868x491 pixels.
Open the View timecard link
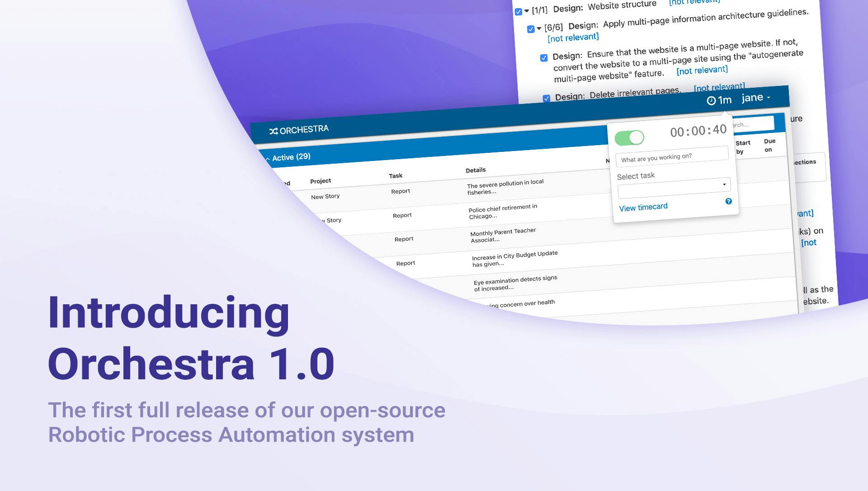tap(643, 207)
